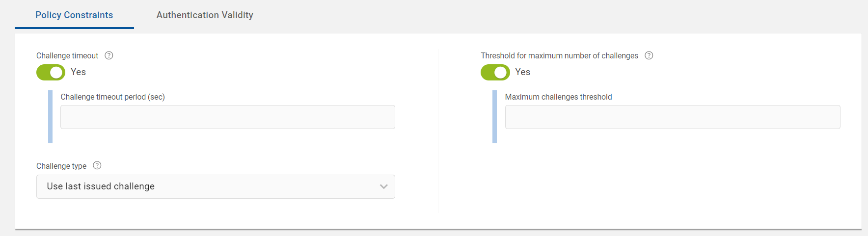This screenshot has height=236, width=868.
Task: Switch to the Authentication Validity tab
Action: 205,15
